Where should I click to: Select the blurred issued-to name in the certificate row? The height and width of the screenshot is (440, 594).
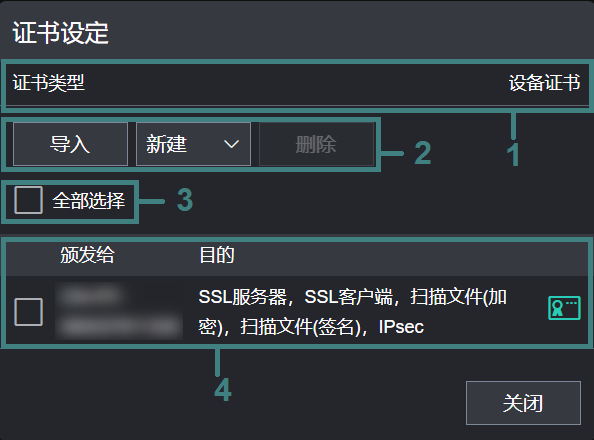tap(119, 312)
